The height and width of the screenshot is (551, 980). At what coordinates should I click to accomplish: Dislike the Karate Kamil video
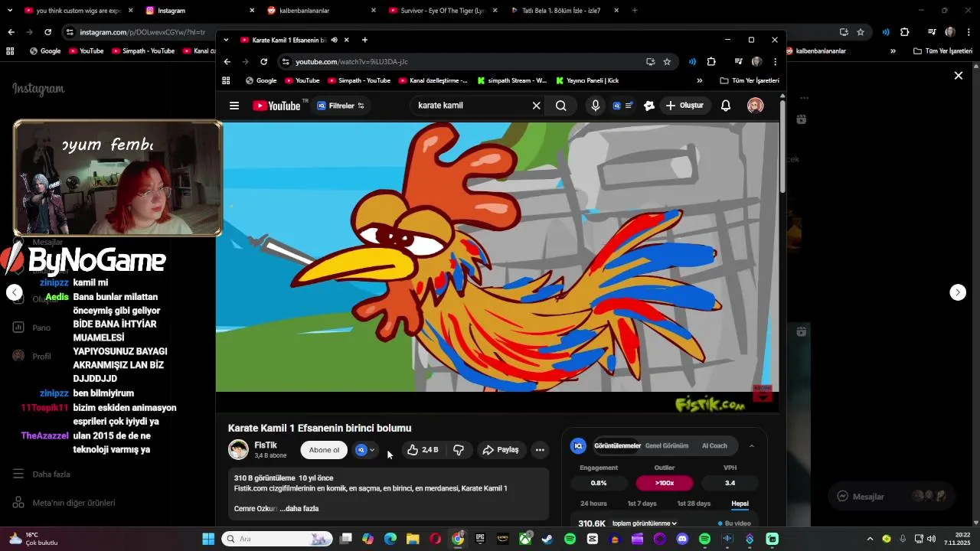458,450
